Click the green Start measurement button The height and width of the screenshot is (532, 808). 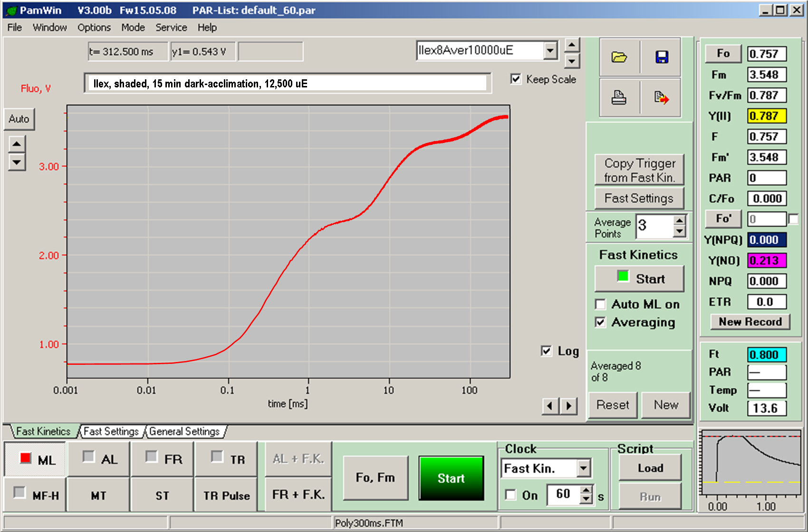coord(451,478)
